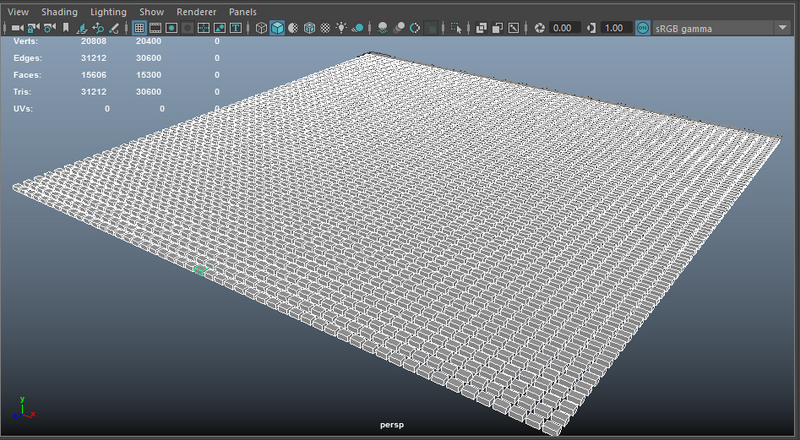This screenshot has height=440, width=800.
Task: Click the Edges label in heads-up display
Action: pos(28,58)
